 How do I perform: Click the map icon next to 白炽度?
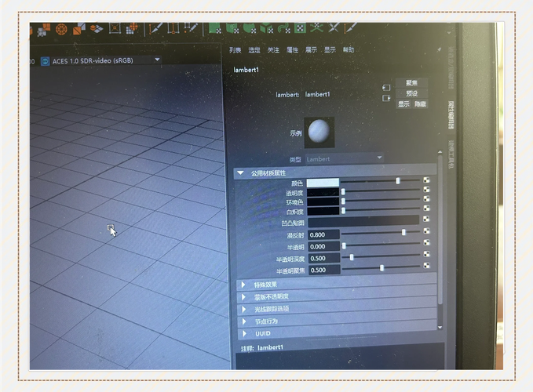(427, 211)
